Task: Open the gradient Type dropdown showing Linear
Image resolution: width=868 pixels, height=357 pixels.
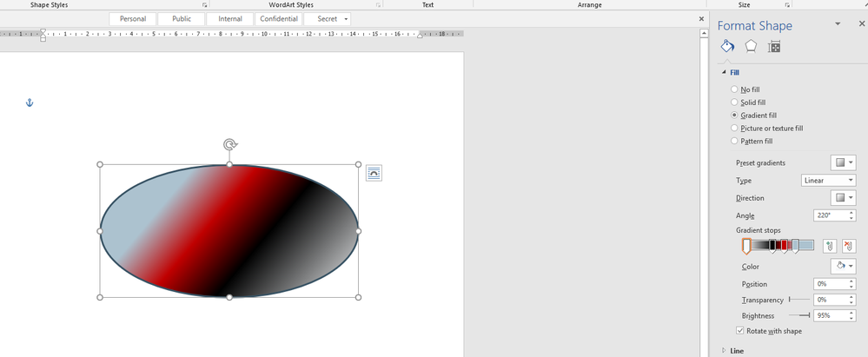Action: point(828,181)
